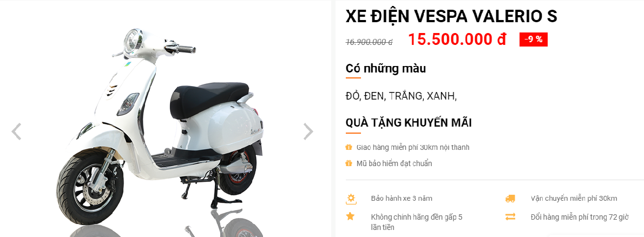Click the Có những màu heading
This screenshot has width=644, height=237.
click(386, 69)
